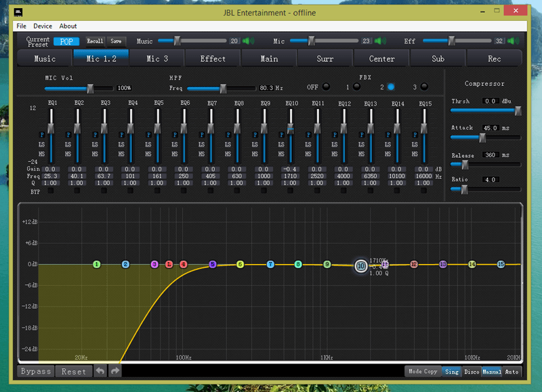The width and height of the screenshot is (542, 392).
Task: Open the Device menu
Action: (43, 26)
